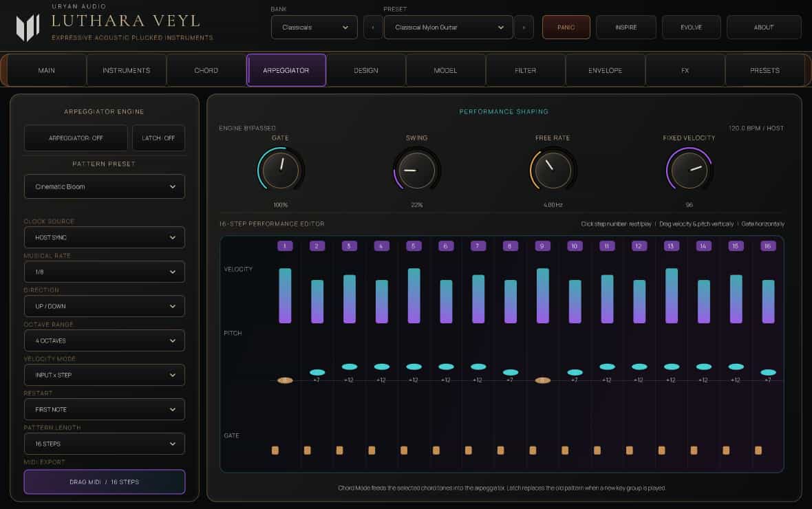Open the Preset dropdown Classical Nylon Guitar
The height and width of the screenshot is (509, 812).
[x=449, y=28]
